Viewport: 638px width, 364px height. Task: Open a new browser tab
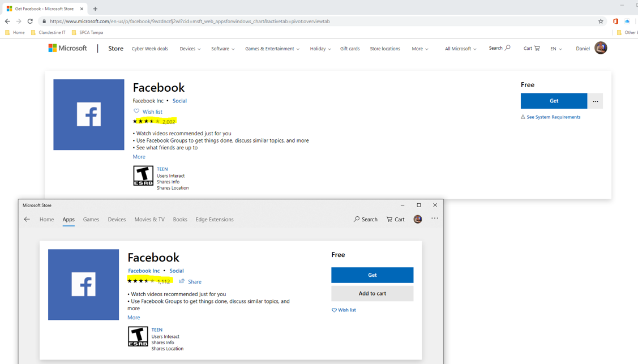tap(95, 8)
